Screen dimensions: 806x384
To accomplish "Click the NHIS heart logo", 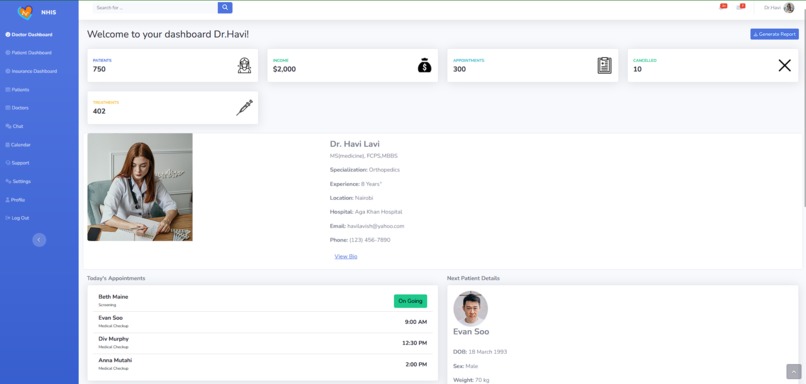I will click(24, 12).
